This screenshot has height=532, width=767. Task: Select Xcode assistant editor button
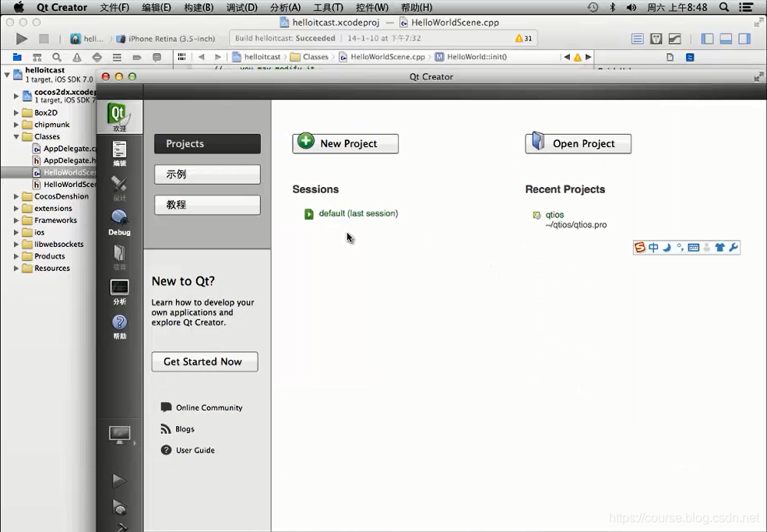pos(656,39)
